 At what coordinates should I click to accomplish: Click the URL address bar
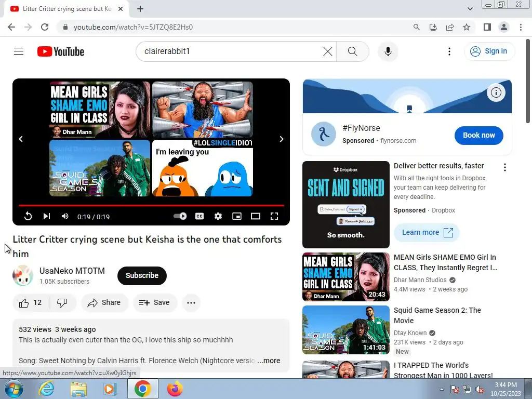pyautogui.click(x=234, y=27)
